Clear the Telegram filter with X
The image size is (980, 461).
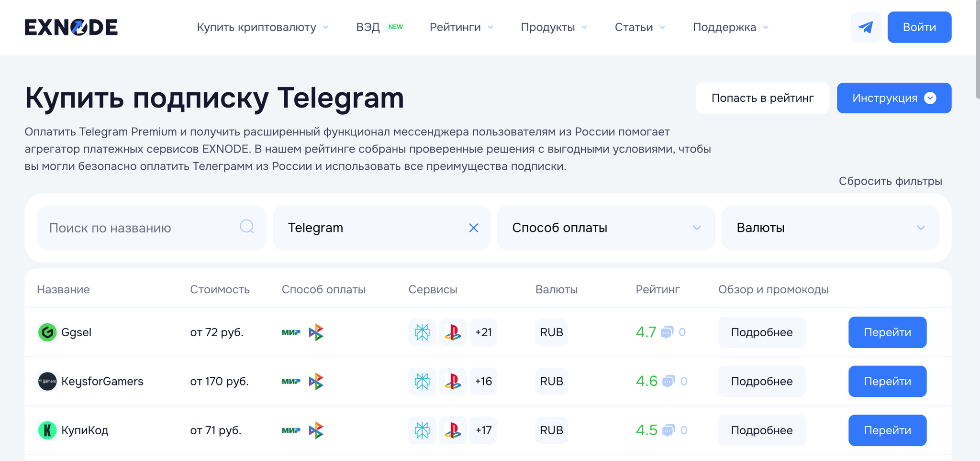click(473, 228)
